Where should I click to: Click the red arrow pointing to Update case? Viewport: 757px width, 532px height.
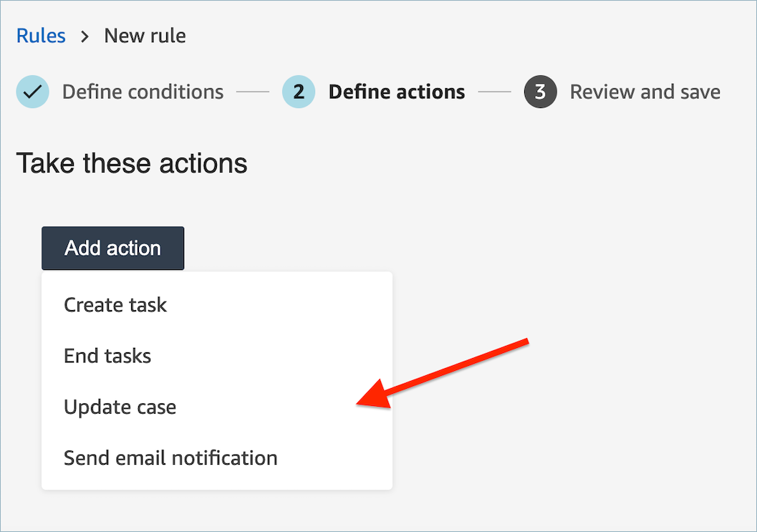click(444, 372)
